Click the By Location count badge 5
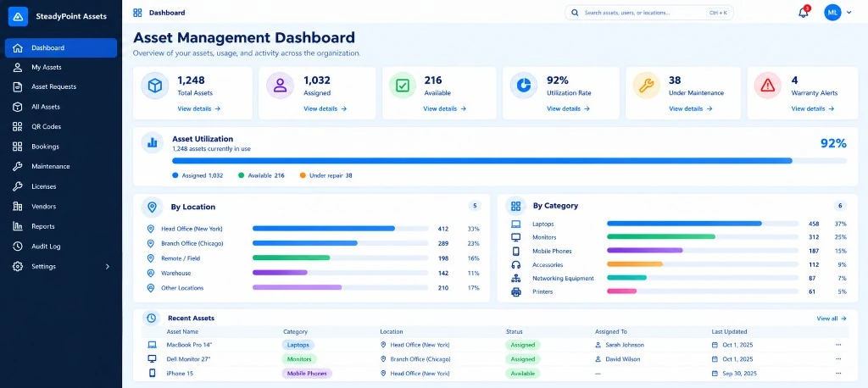This screenshot has width=868, height=388. [x=475, y=206]
